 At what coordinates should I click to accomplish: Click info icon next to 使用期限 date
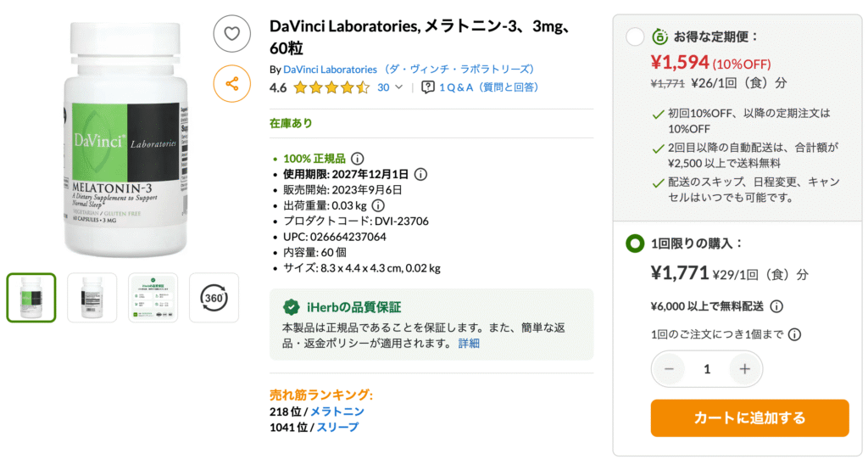pos(420,174)
